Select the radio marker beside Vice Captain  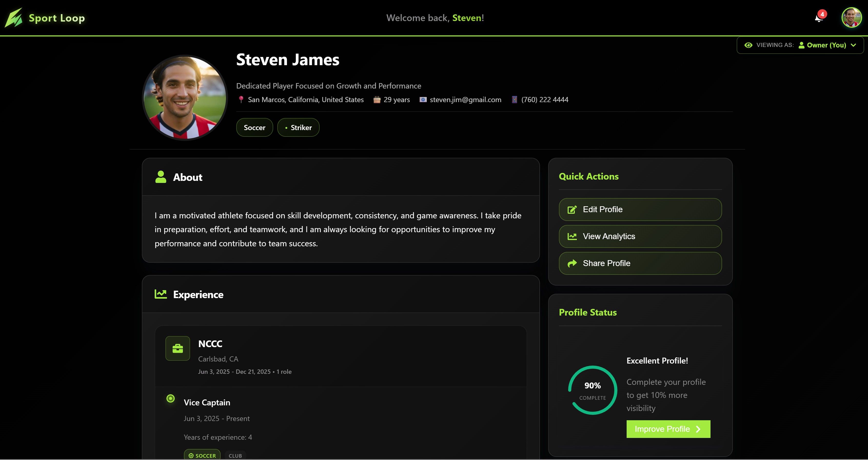click(x=171, y=398)
